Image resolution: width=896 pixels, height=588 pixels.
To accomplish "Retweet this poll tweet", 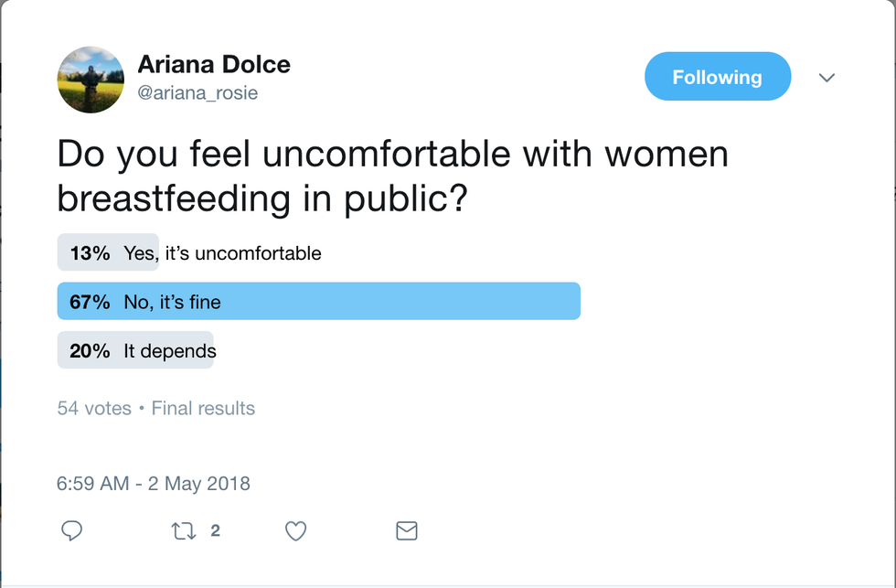I will tap(185, 530).
